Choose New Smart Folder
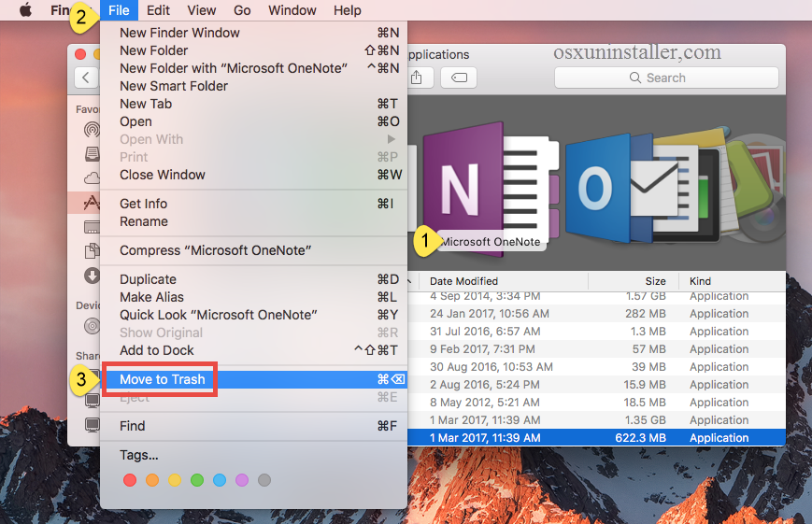 [254, 86]
